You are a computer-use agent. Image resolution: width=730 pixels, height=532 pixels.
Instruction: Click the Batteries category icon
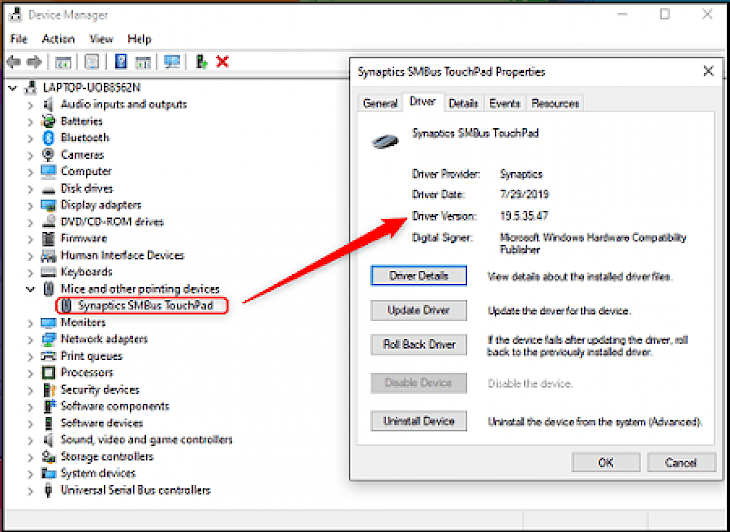[x=48, y=121]
